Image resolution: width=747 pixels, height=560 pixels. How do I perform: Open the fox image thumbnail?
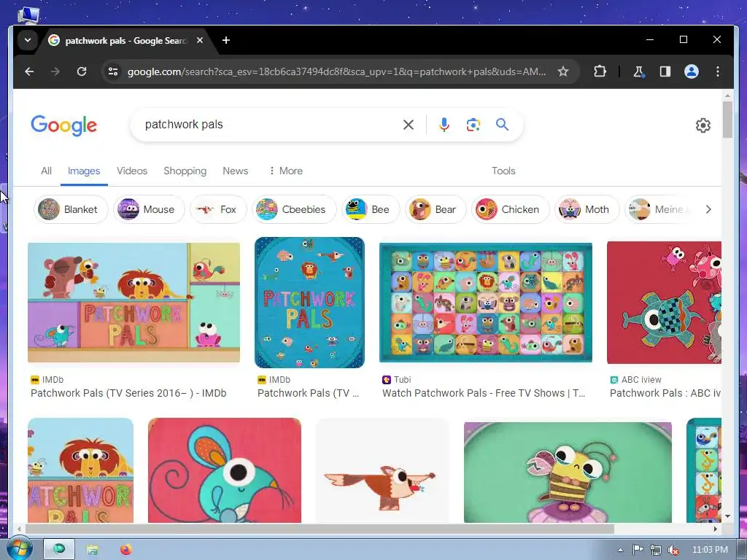[x=382, y=470]
